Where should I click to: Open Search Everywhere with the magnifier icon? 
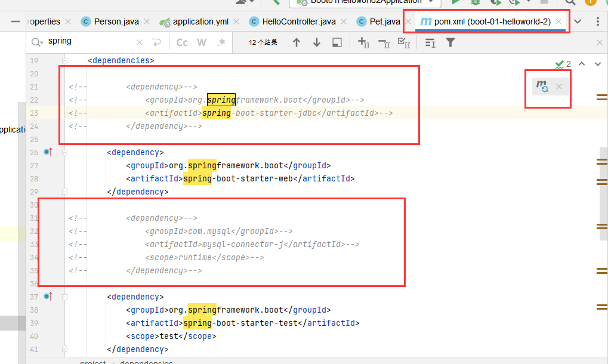(x=569, y=4)
